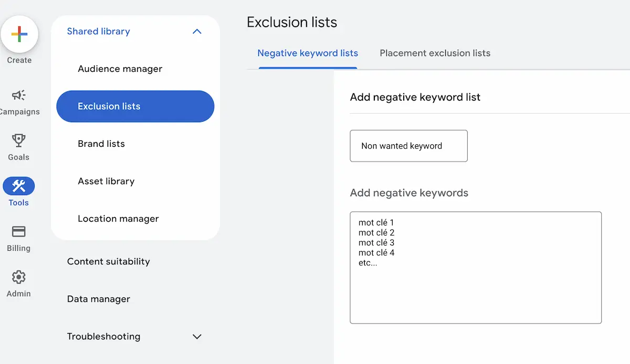Open Campaigns via the megaphone icon
This screenshot has height=364, width=630.
coord(19,95)
